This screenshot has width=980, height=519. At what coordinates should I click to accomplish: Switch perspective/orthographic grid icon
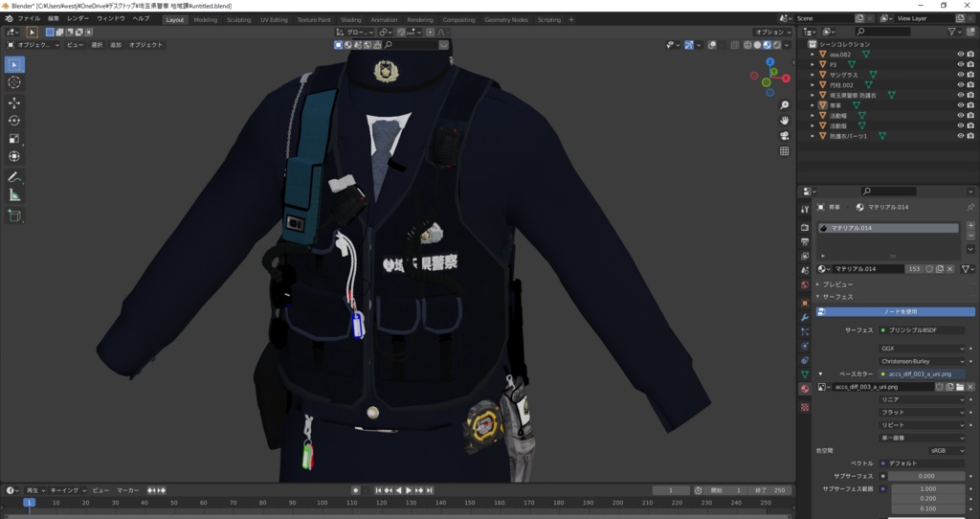point(785,151)
